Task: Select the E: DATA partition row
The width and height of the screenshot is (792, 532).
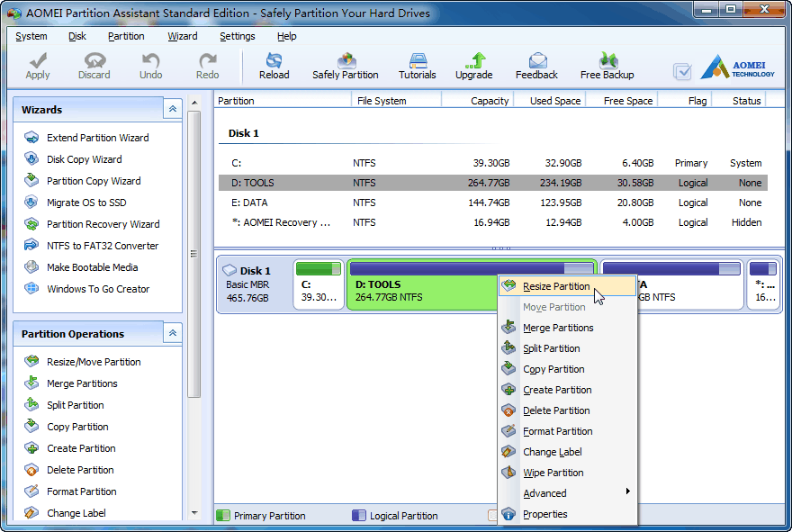Action: click(x=493, y=203)
